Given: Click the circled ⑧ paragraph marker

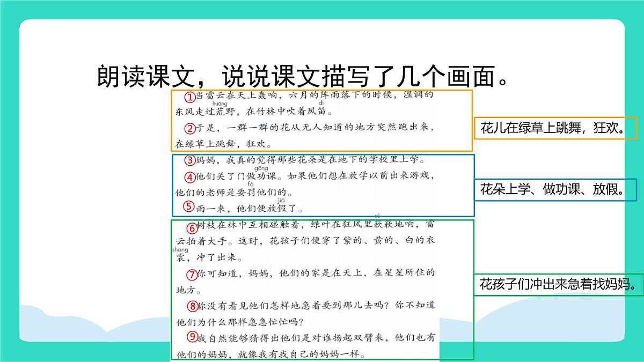Looking at the screenshot, I should tap(192, 306).
